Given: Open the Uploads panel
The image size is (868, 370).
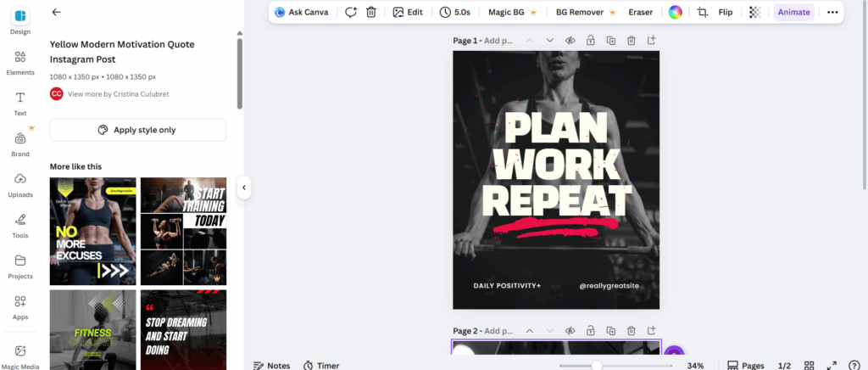Looking at the screenshot, I should 20,183.
